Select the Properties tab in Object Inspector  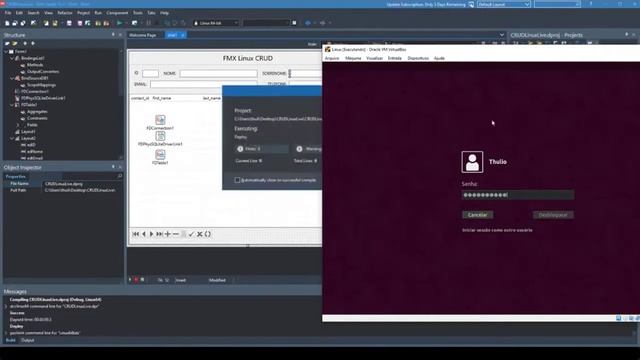coord(16,176)
